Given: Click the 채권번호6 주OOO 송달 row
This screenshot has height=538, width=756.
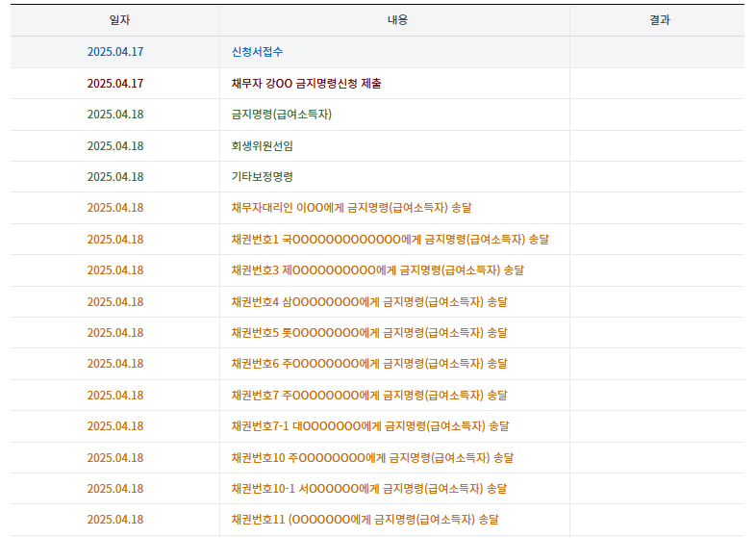Looking at the screenshot, I should pyautogui.click(x=377, y=364).
